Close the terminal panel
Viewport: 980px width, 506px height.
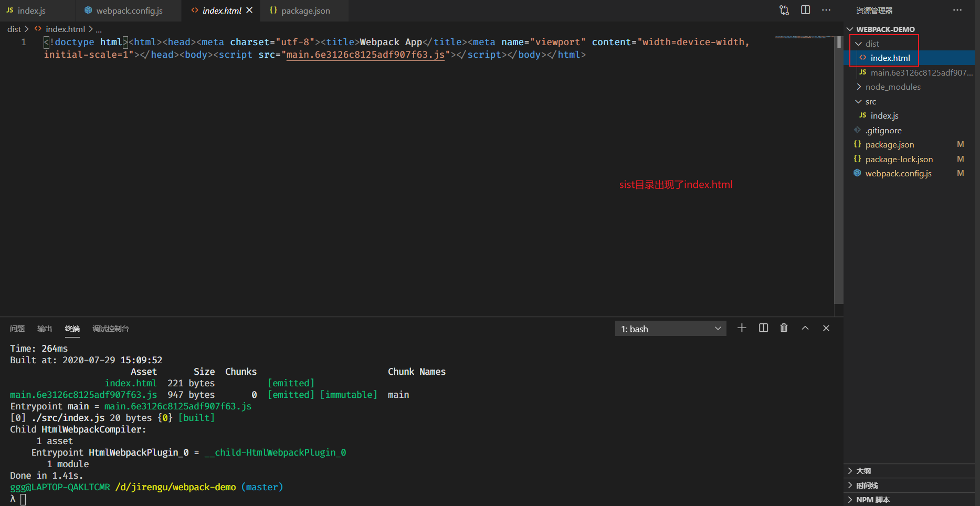pyautogui.click(x=826, y=328)
